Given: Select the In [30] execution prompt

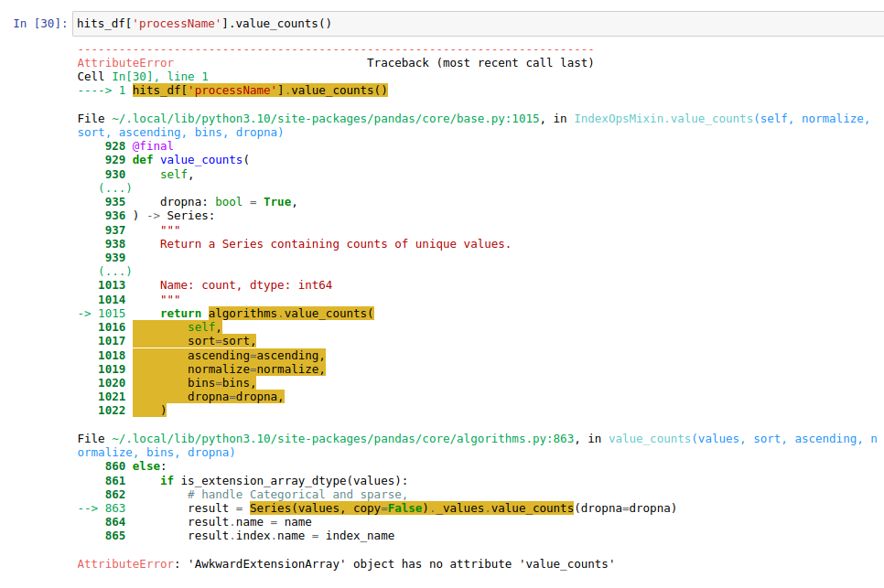Looking at the screenshot, I should click(28, 23).
